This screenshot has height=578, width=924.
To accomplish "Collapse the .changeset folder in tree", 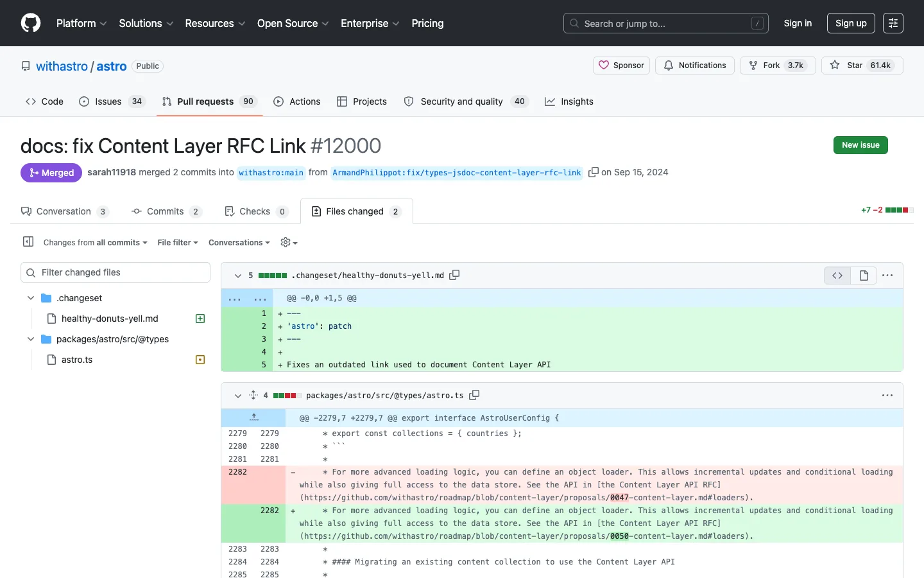I will coord(30,298).
